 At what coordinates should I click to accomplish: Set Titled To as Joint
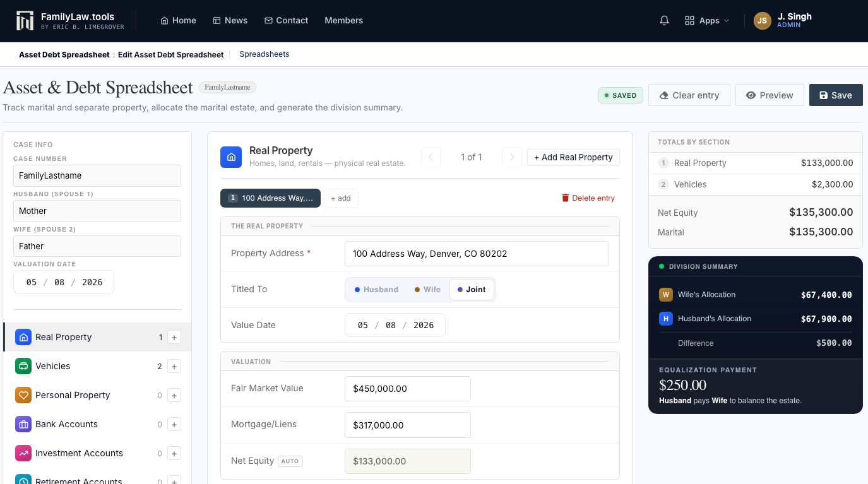point(472,290)
